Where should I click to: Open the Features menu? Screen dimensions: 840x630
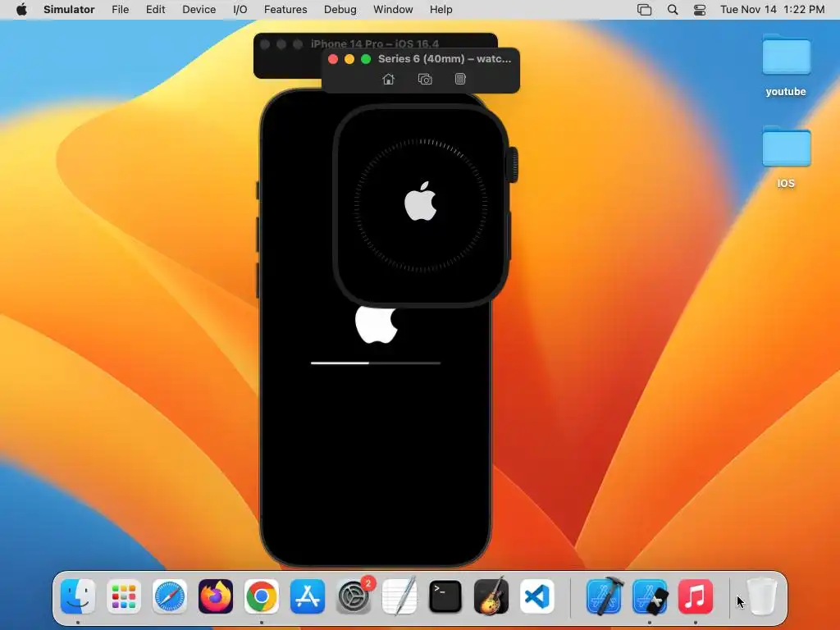[285, 10]
